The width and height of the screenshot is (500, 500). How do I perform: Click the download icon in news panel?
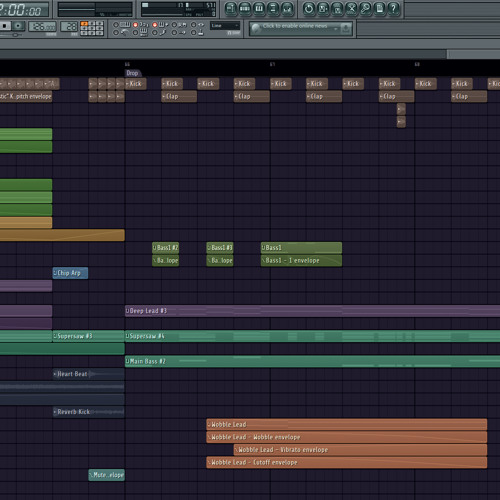[346, 29]
